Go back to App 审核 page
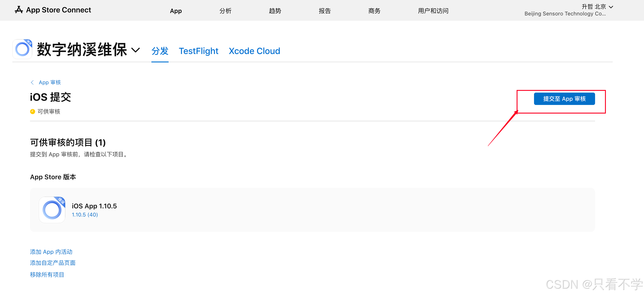Image resolution: width=644 pixels, height=295 pixels. (x=50, y=82)
